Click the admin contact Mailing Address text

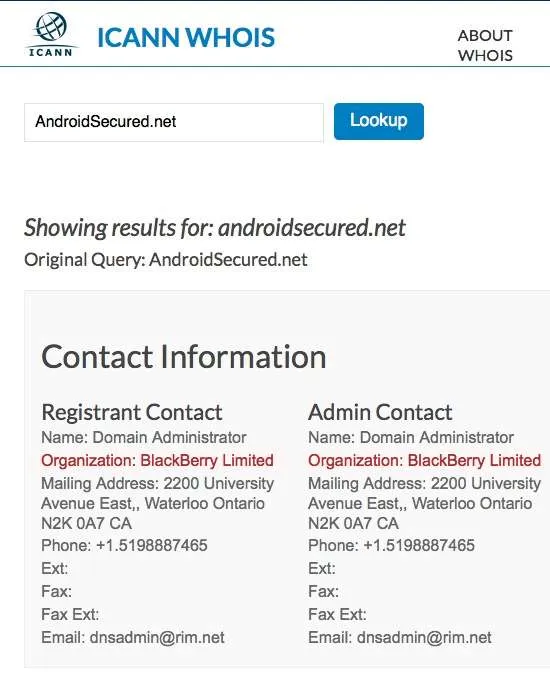pyautogui.click(x=424, y=503)
